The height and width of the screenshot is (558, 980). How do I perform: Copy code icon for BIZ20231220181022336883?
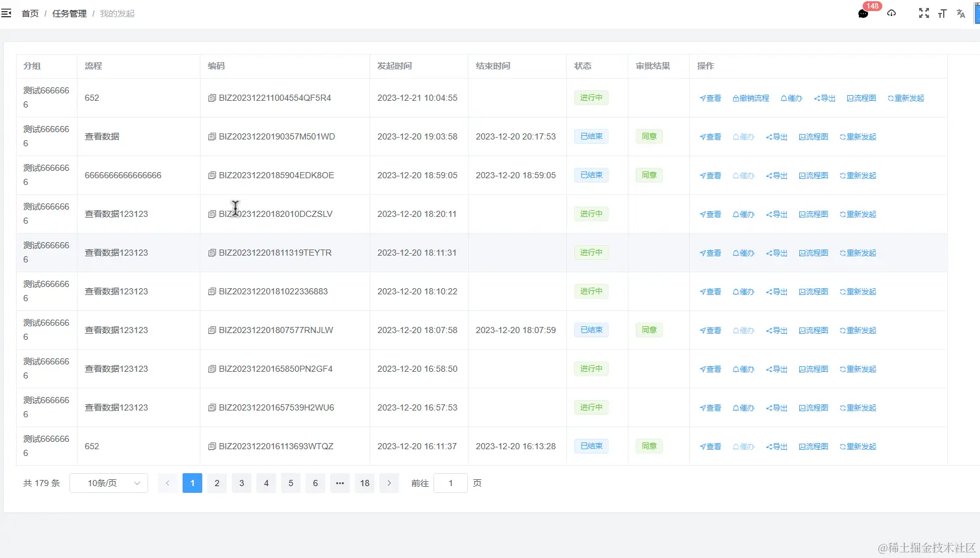[212, 291]
